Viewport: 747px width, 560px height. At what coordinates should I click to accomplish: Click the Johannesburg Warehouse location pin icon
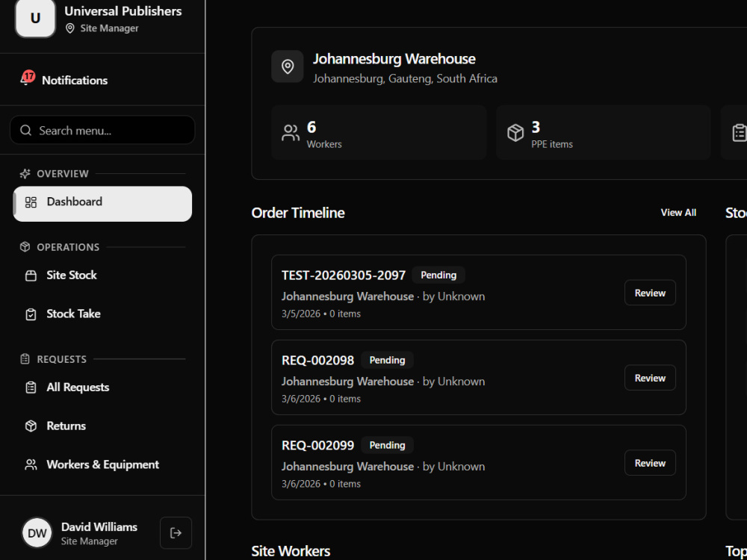coord(288,66)
